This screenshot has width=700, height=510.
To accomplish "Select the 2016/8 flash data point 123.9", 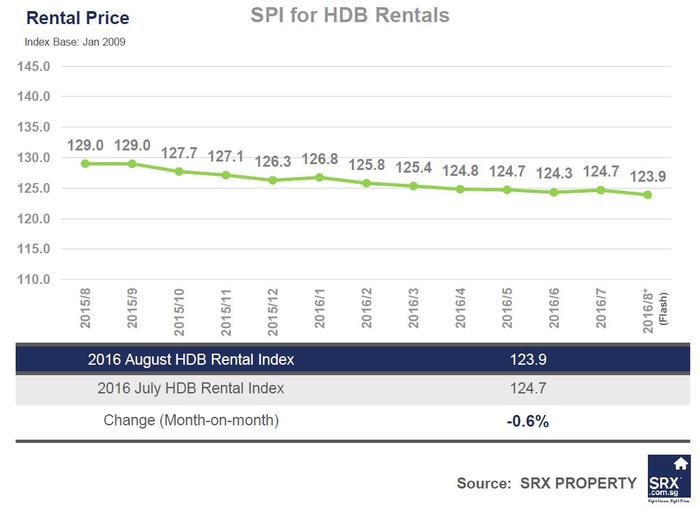I will (x=648, y=195).
